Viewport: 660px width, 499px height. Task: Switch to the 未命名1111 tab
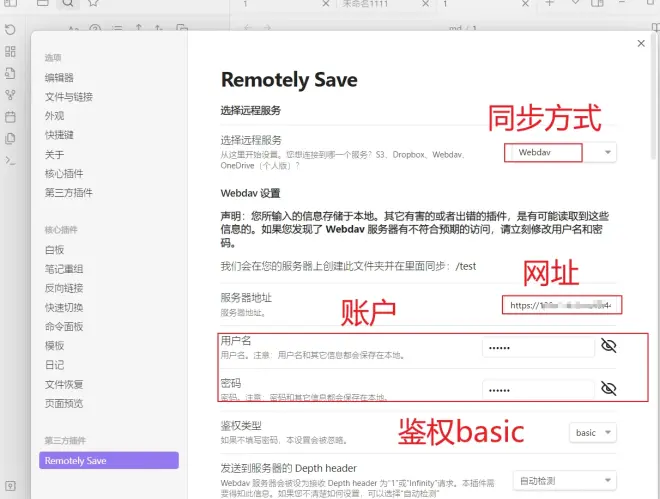(x=365, y=4)
